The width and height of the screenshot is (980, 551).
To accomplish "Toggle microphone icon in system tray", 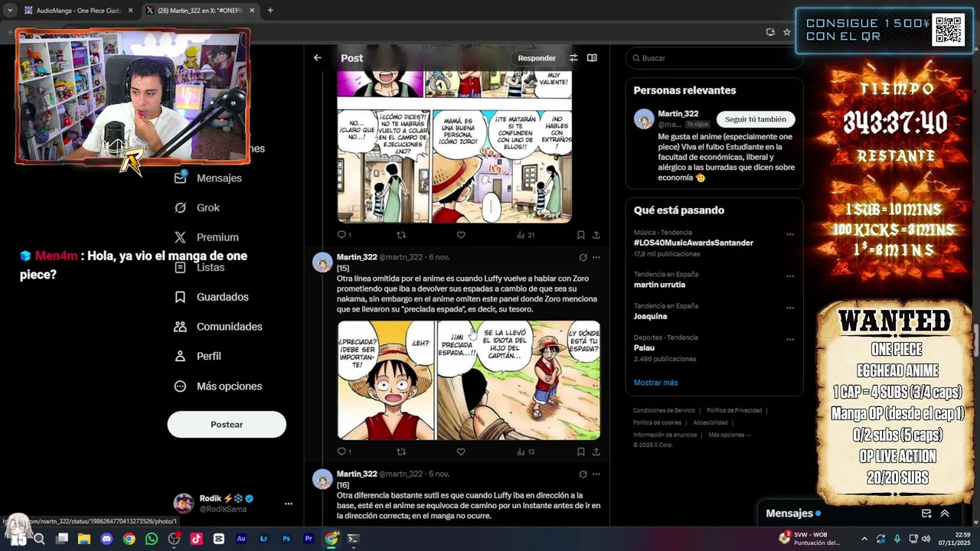I will click(x=897, y=539).
